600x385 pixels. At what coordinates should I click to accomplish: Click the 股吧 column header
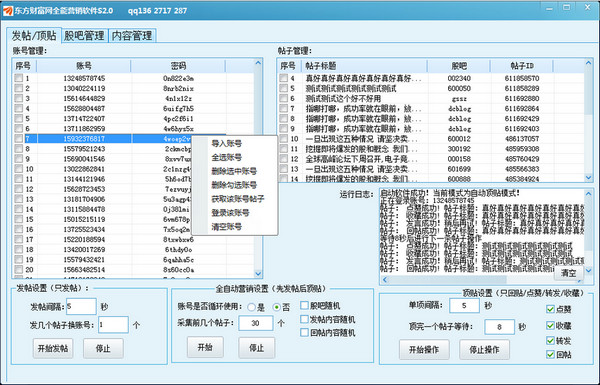(x=459, y=66)
